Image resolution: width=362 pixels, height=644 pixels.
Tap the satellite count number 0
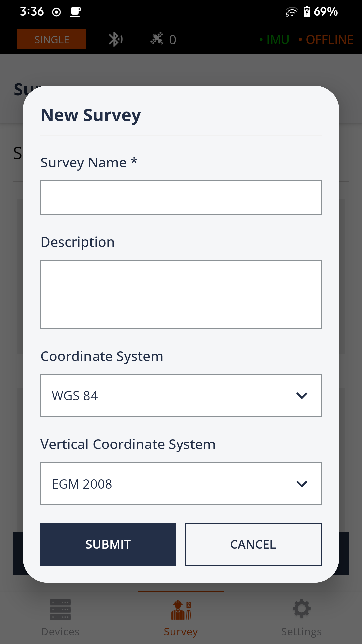tap(172, 40)
